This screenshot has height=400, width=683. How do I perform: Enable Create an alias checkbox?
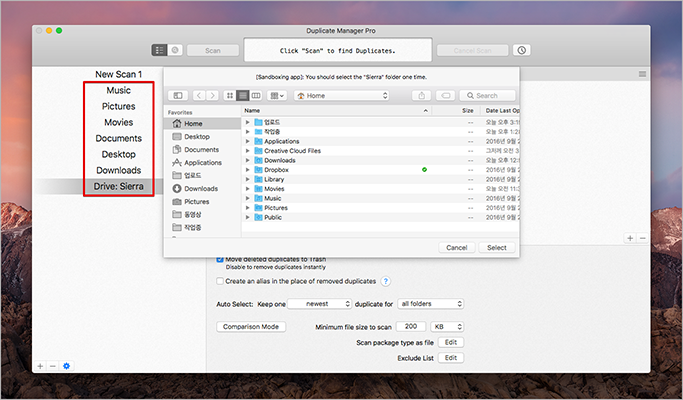pos(220,281)
